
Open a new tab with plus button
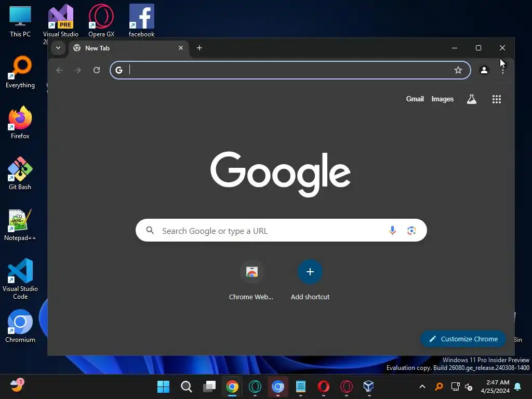tap(199, 48)
